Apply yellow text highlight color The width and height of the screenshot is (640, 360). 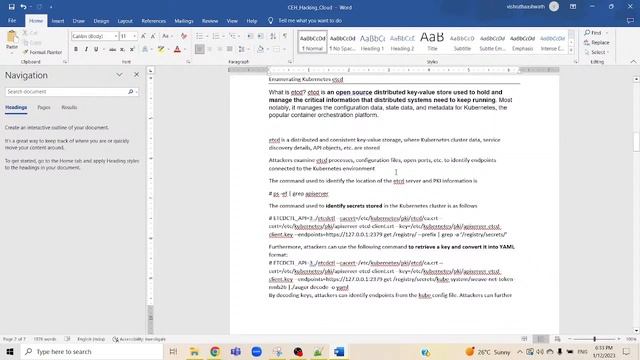[161, 49]
